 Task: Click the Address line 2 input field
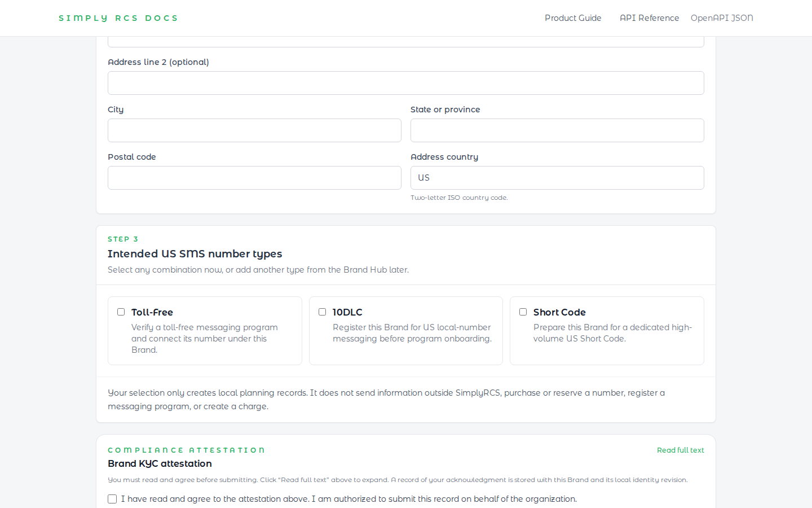406,83
